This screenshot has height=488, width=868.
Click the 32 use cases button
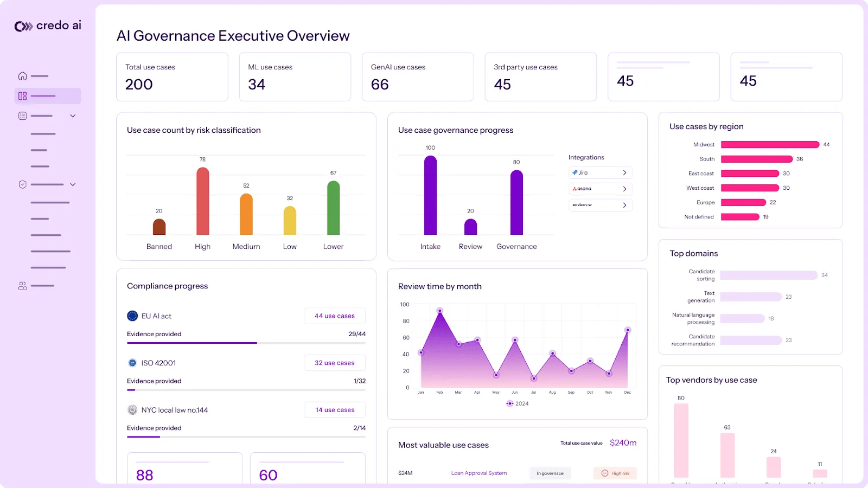335,363
